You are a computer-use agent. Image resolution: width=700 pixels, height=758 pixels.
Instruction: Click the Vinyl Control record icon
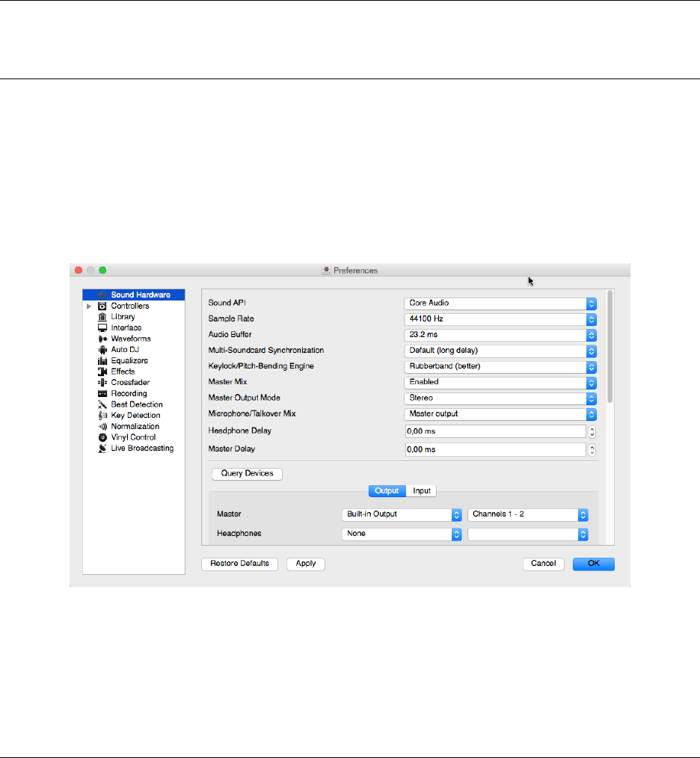point(102,437)
